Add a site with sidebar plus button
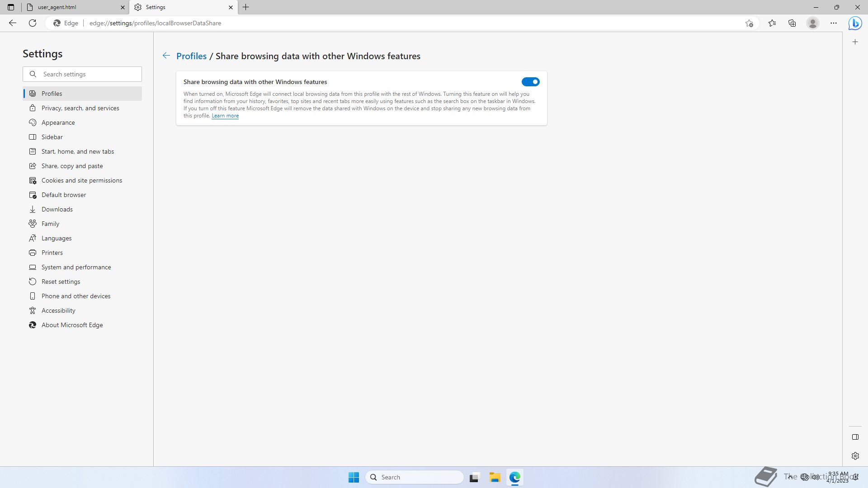Screen dimensions: 868x488 tap(855, 42)
